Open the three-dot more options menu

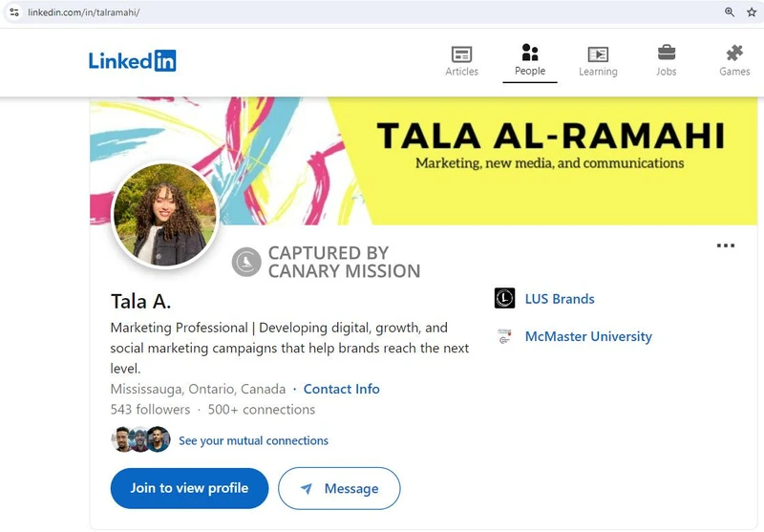tap(726, 245)
